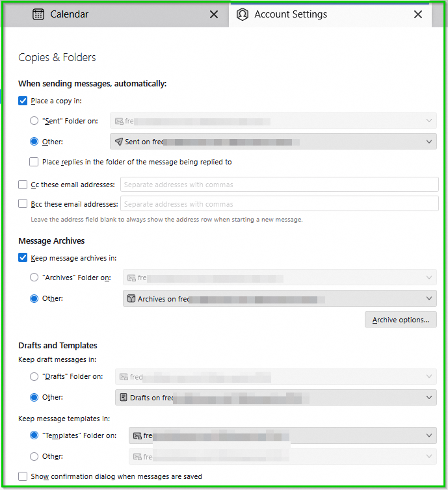Viewport: 448px width, 490px height.
Task: Click the Bcc email addresses field
Action: coord(279,204)
